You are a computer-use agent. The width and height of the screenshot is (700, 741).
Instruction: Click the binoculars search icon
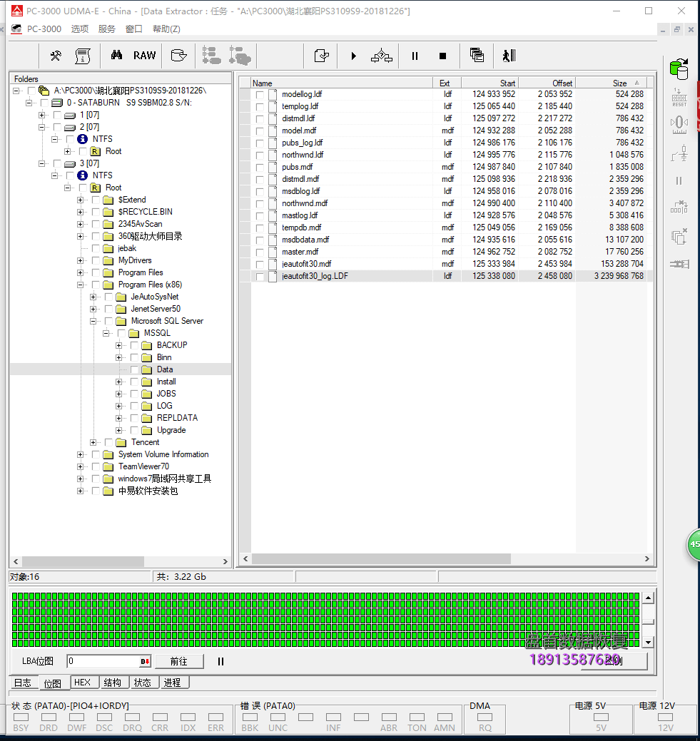coord(116,56)
